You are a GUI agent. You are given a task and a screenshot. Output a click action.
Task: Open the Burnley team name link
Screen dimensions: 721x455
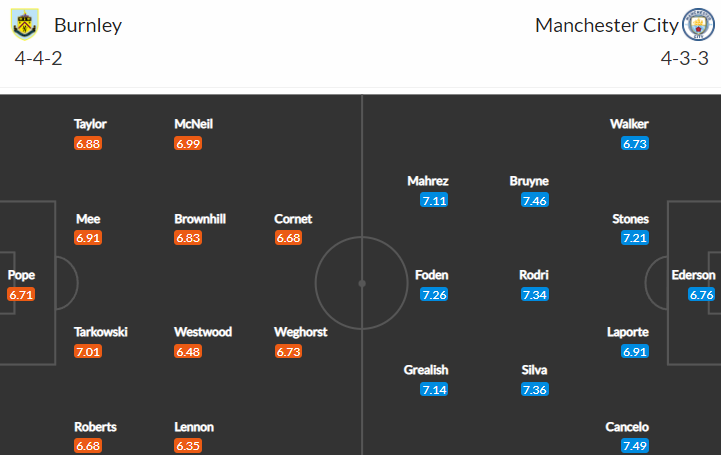tap(88, 25)
